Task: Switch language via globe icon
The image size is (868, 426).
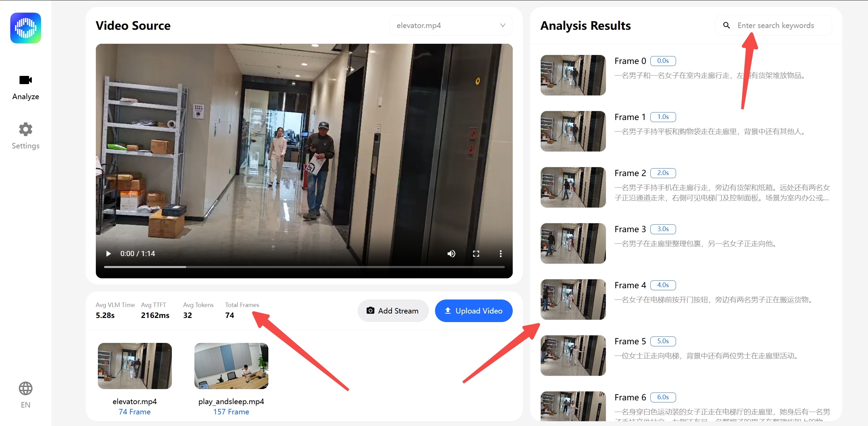Action: click(26, 388)
